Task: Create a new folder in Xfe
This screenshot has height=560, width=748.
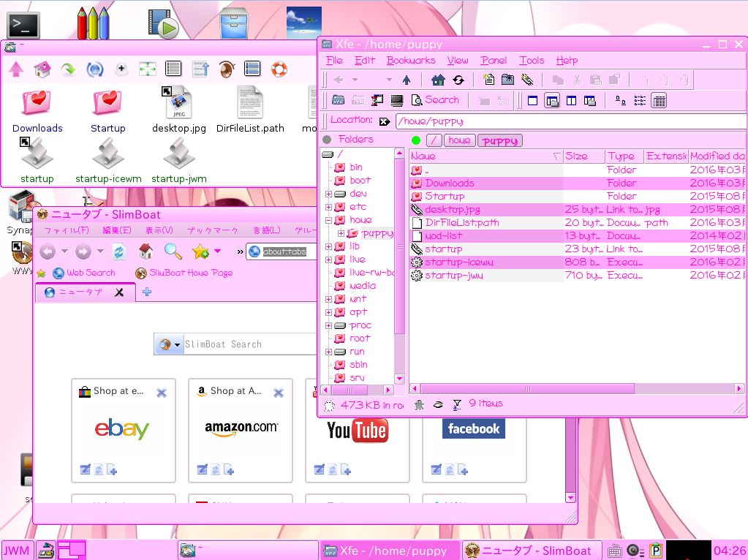Action: click(507, 80)
